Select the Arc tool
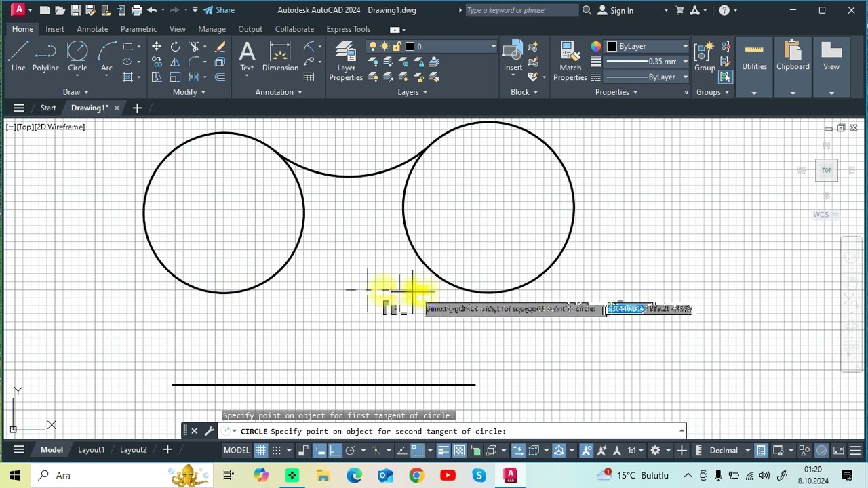The width and height of the screenshot is (868, 488). click(106, 57)
